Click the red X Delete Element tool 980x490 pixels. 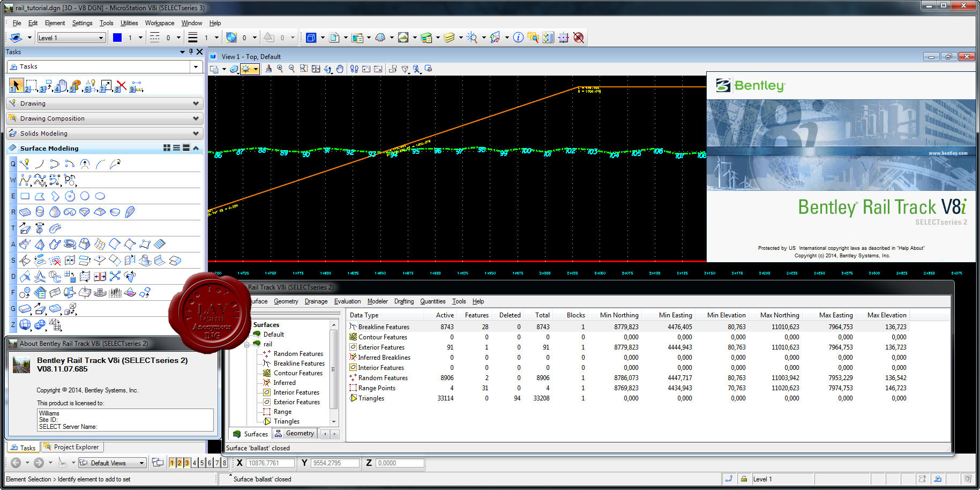pyautogui.click(x=121, y=85)
